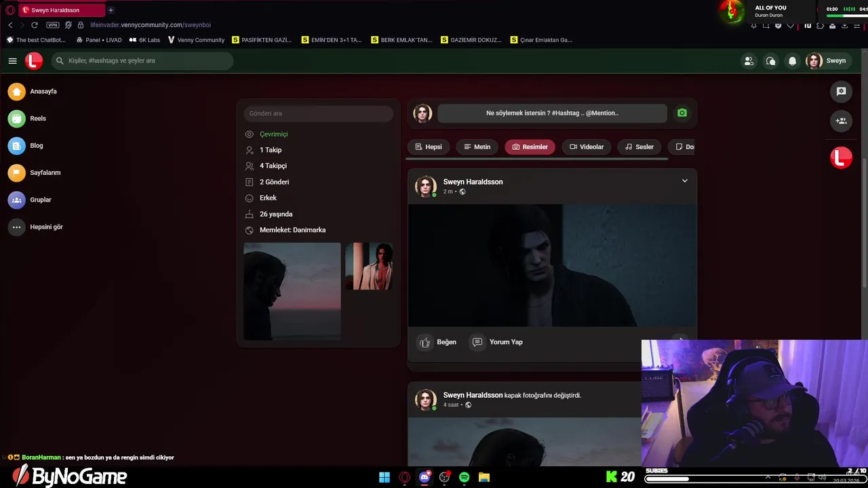
Task: Open the white-jacket portrait thumbnail
Action: tap(369, 266)
